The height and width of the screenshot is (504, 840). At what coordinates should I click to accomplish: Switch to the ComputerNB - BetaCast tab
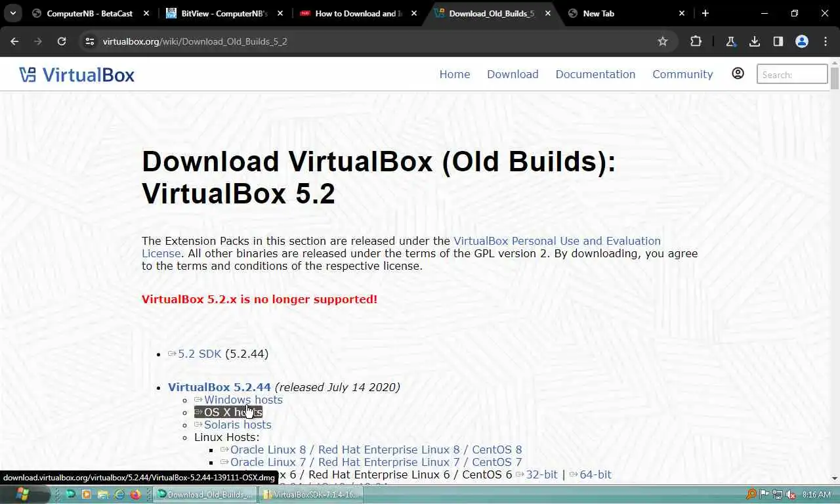point(91,13)
